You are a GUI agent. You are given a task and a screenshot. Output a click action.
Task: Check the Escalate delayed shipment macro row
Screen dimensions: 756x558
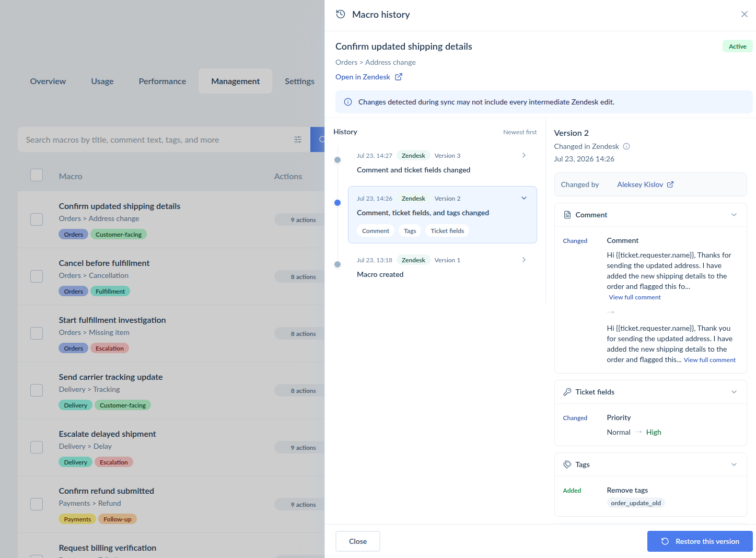click(37, 447)
